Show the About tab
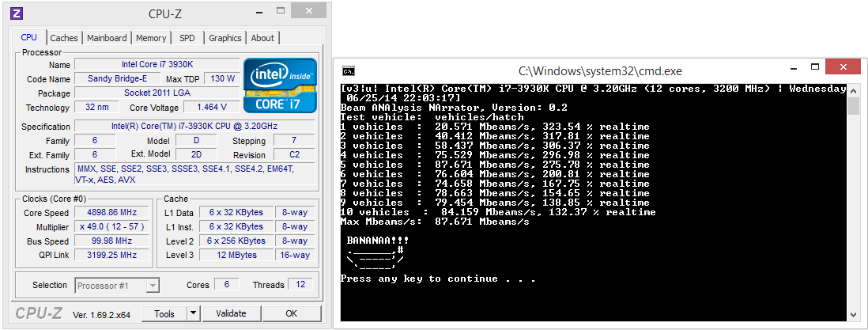This screenshot has height=330, width=868. [x=262, y=38]
